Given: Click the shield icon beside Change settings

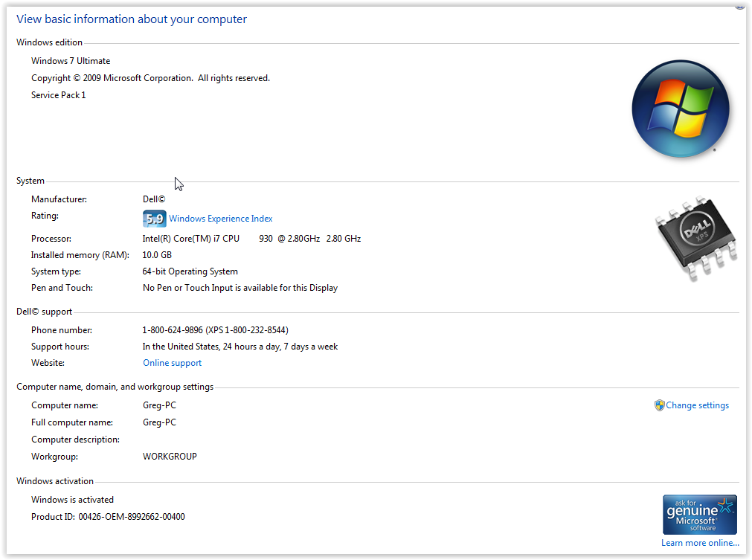Looking at the screenshot, I should pos(660,405).
